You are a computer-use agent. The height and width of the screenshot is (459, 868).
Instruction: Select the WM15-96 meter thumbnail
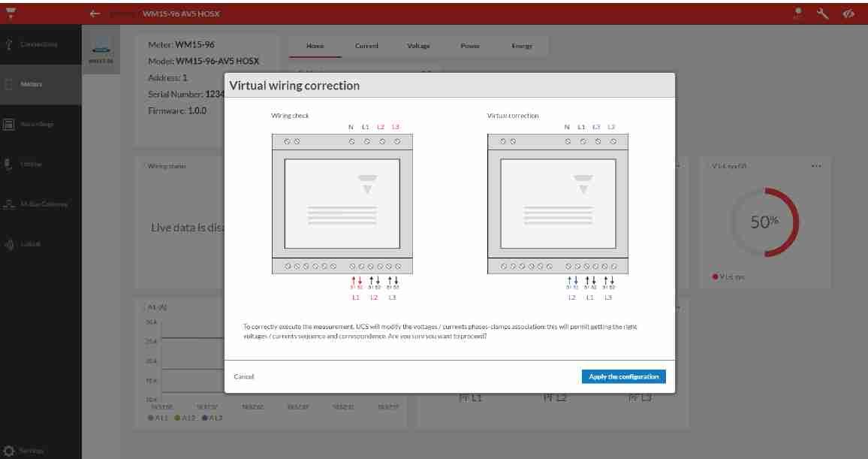point(101,51)
